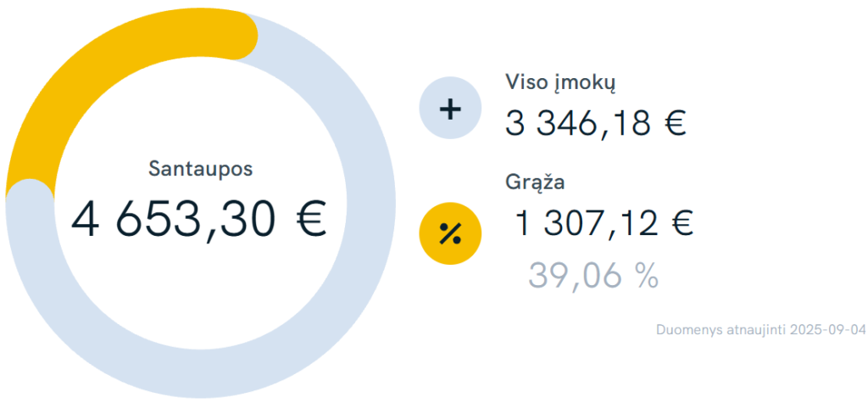Click the 4 653,30 savings total number
This screenshot has height=403, width=868.
click(174, 220)
